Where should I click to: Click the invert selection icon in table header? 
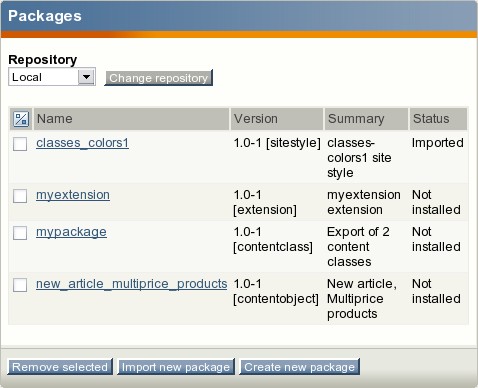tap(21, 119)
